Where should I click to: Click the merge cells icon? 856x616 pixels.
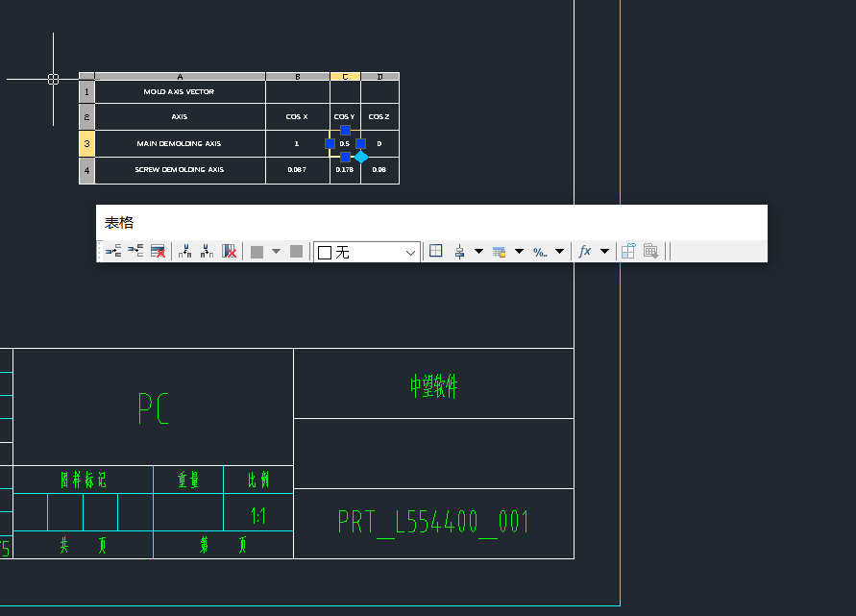point(257,252)
